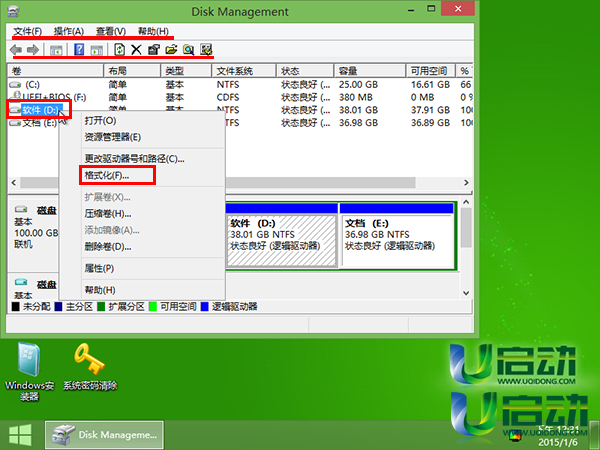Image resolution: width=600 pixels, height=450 pixels.
Task: Click the Back arrow in the toolbar
Action: 16,50
